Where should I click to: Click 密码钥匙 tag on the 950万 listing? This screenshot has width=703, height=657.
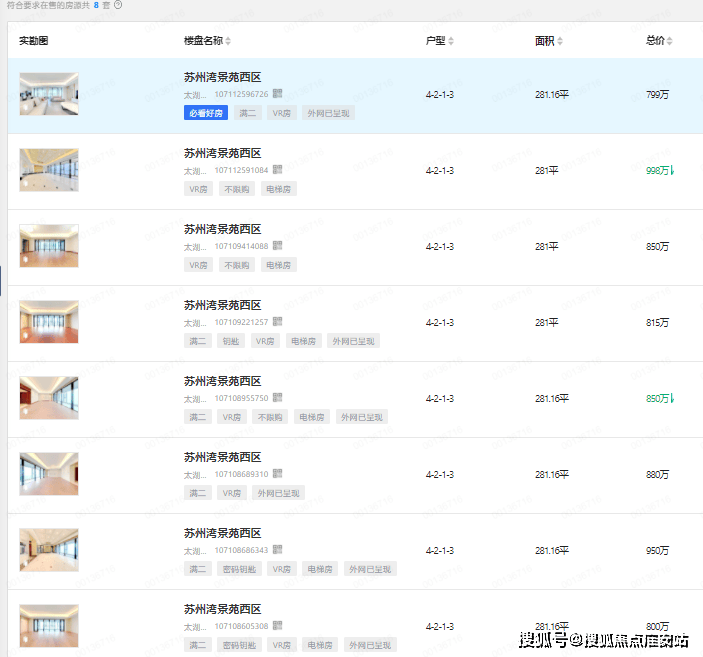238,569
